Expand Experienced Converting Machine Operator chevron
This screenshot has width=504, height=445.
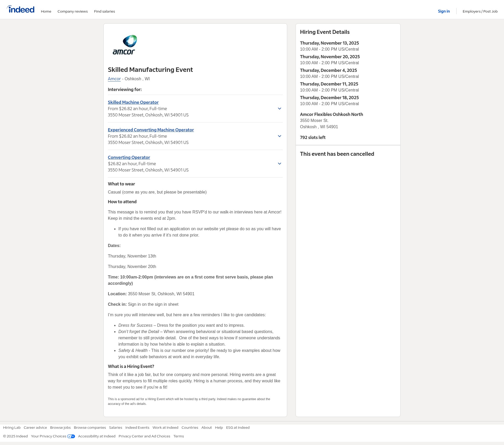[280, 136]
